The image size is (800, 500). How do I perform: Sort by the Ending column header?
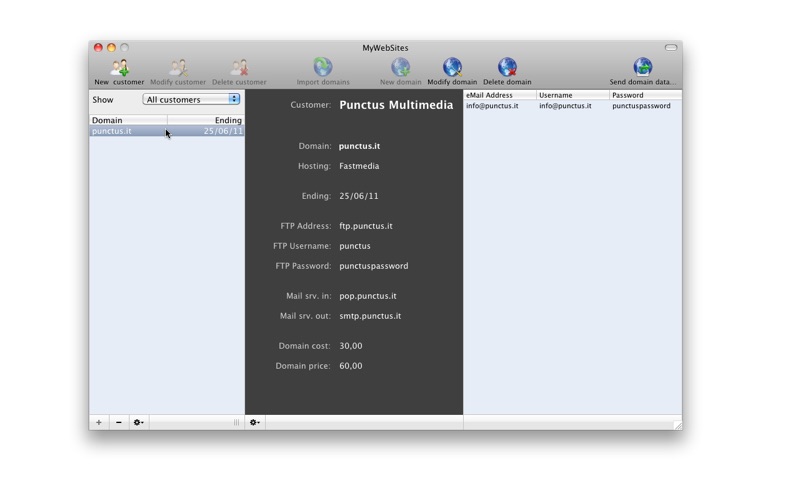pos(206,120)
